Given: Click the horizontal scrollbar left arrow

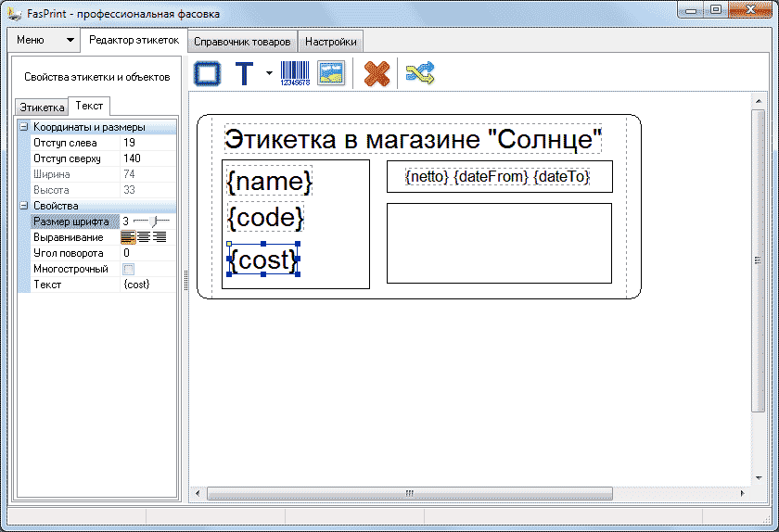Looking at the screenshot, I should 198,493.
